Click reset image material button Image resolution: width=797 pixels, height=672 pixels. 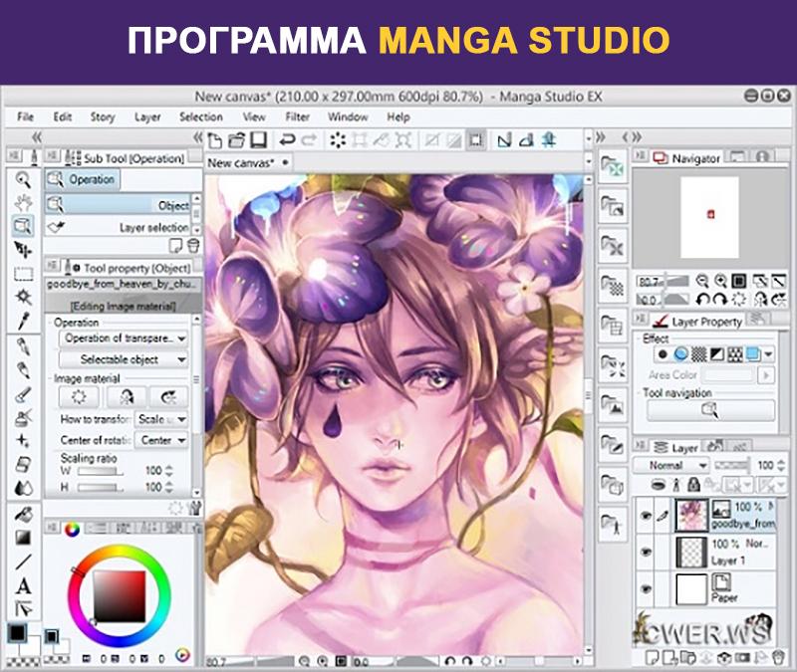(x=79, y=397)
